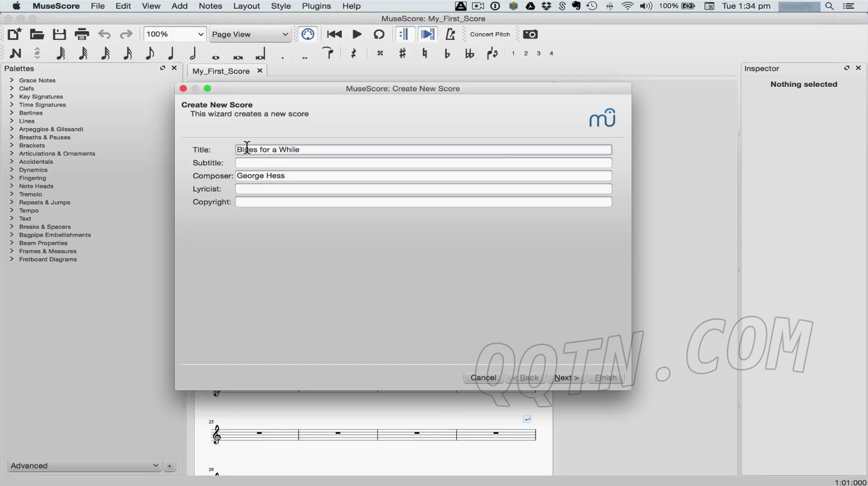Toggle the MIDI input button
The image size is (868, 486).
tap(308, 35)
